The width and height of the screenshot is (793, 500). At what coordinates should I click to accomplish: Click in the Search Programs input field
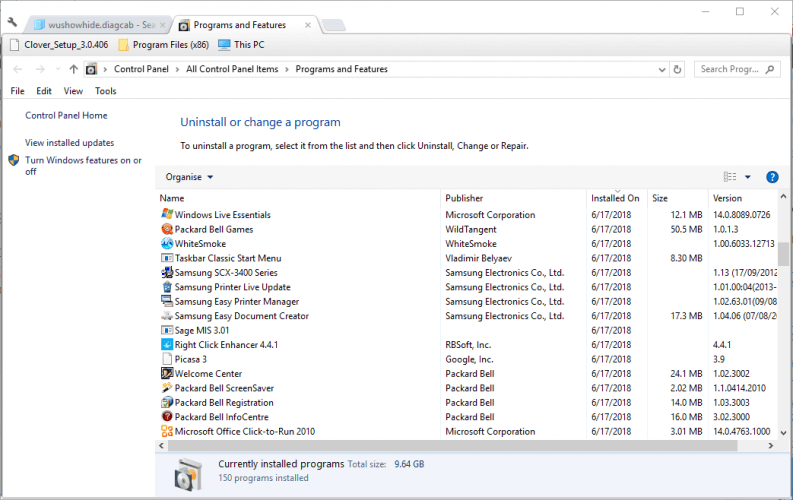(x=730, y=69)
